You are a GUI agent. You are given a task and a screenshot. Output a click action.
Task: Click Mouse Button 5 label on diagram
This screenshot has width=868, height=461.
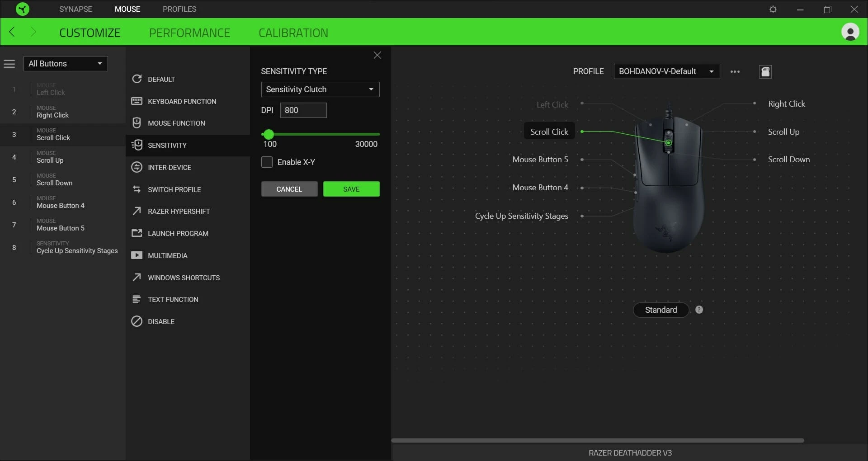pos(540,159)
